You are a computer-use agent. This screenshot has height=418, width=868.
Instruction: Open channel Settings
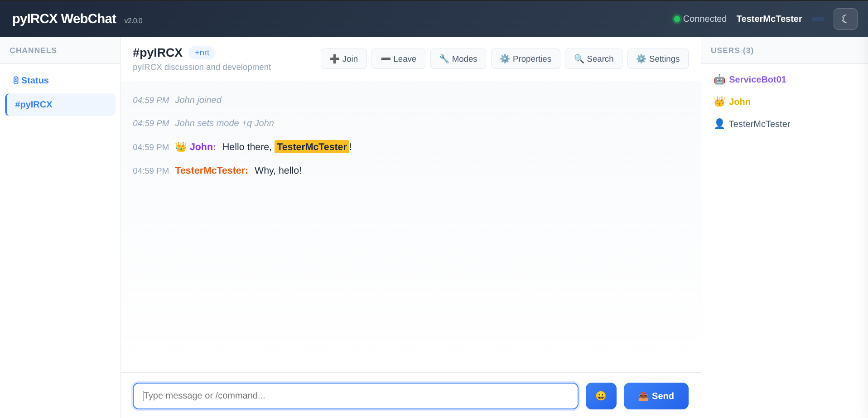point(658,58)
